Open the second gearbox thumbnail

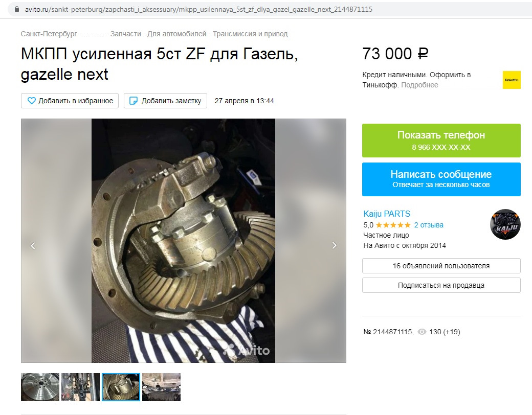(80, 387)
